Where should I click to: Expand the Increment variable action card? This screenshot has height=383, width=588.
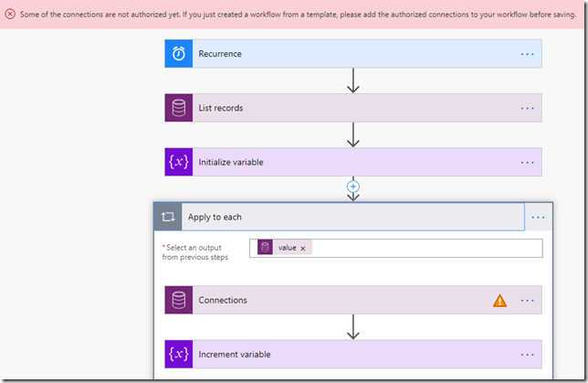click(353, 354)
